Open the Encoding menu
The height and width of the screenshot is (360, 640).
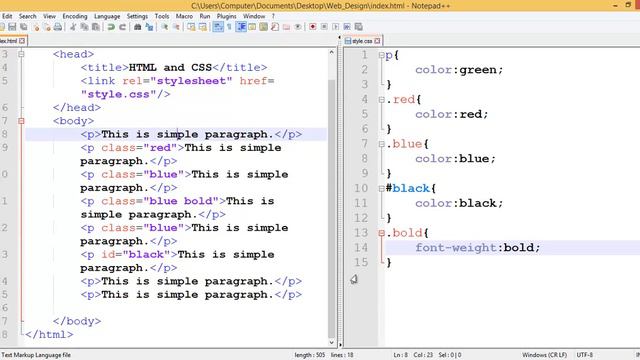[75, 16]
